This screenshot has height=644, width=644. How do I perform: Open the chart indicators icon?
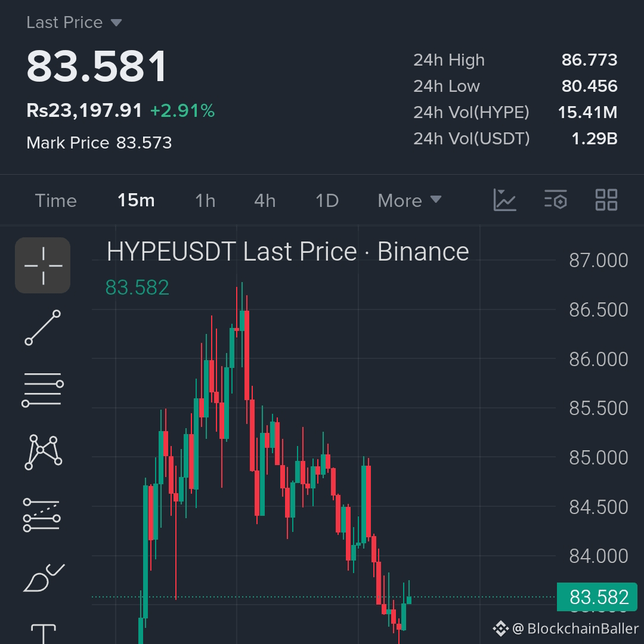point(505,200)
